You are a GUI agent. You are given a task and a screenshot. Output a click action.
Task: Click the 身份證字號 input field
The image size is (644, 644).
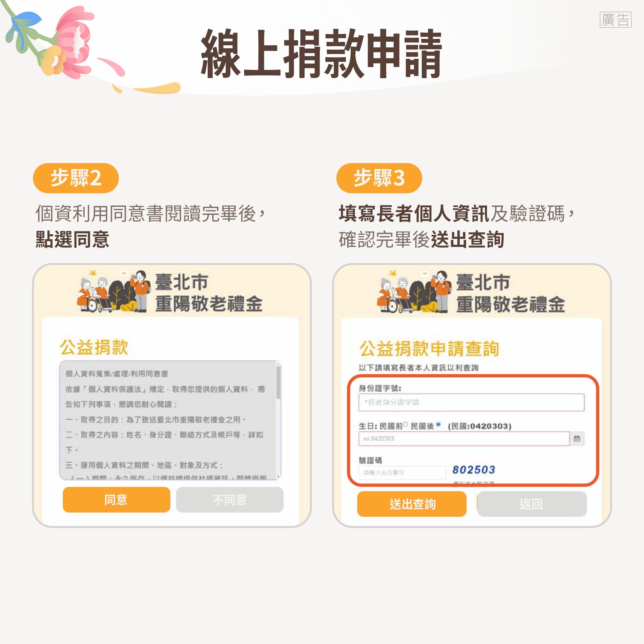471,402
